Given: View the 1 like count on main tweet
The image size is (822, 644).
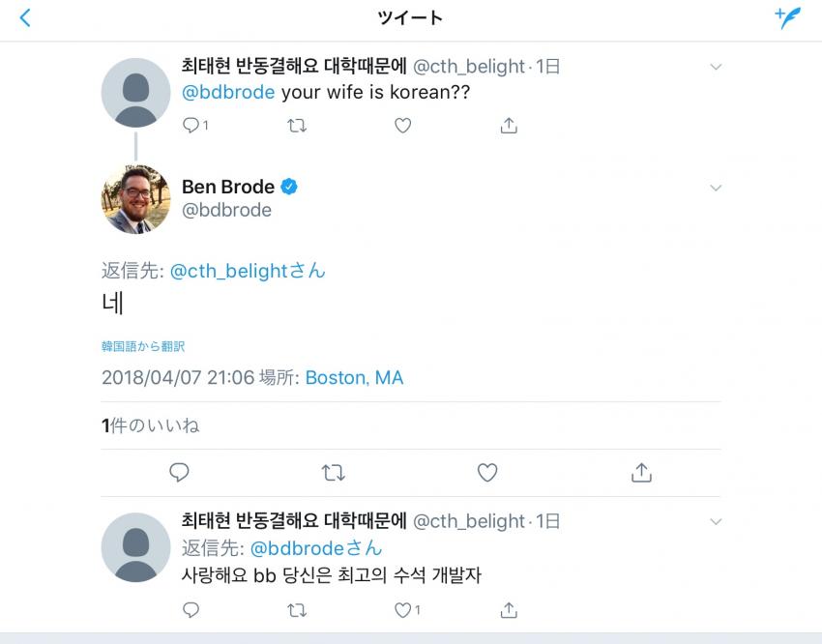Looking at the screenshot, I should (x=150, y=425).
